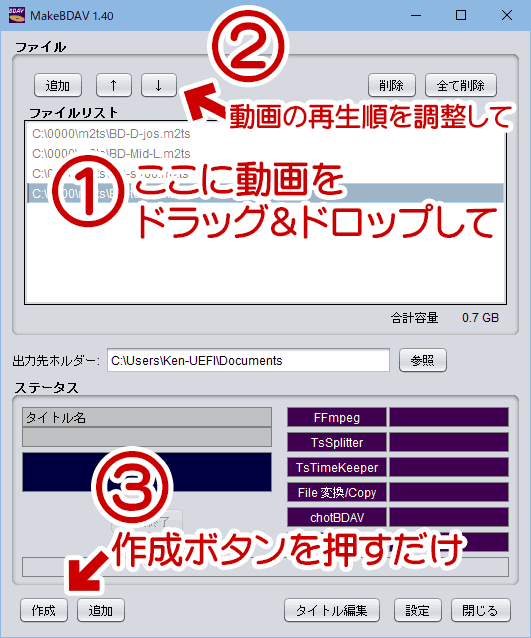Click the 全て削除 button

[461, 85]
